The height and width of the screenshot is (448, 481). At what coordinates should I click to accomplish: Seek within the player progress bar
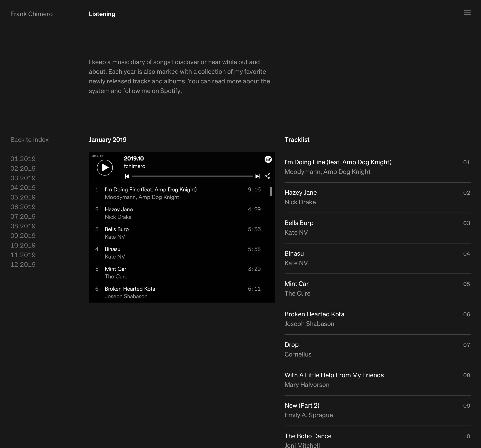(192, 176)
